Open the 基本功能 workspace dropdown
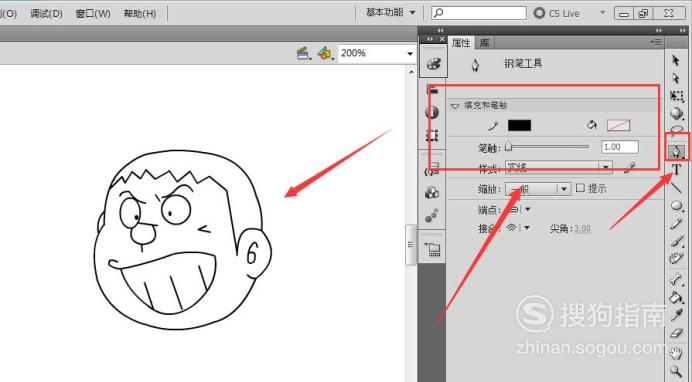This screenshot has width=692, height=382. (391, 12)
